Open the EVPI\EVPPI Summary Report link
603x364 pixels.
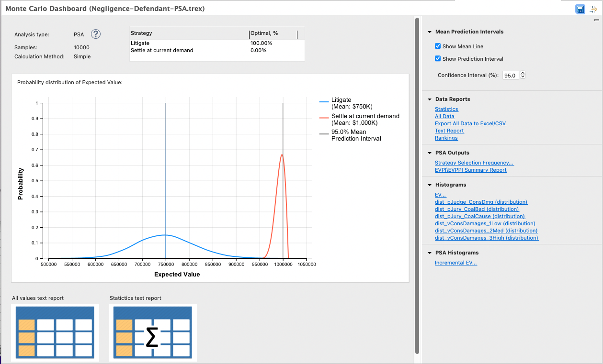pyautogui.click(x=471, y=170)
